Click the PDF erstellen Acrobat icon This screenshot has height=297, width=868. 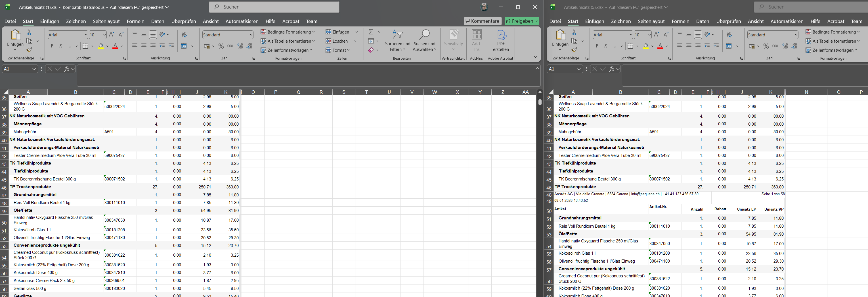(501, 40)
